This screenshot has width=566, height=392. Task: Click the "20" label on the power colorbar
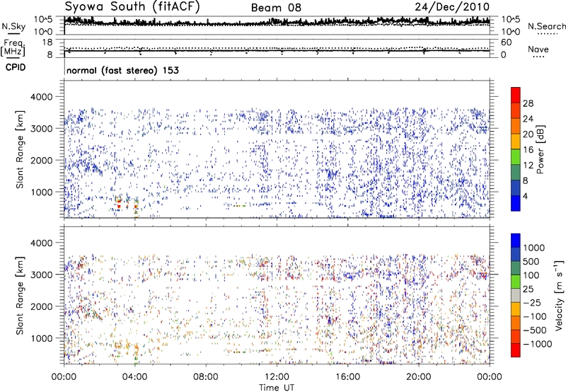pyautogui.click(x=528, y=134)
